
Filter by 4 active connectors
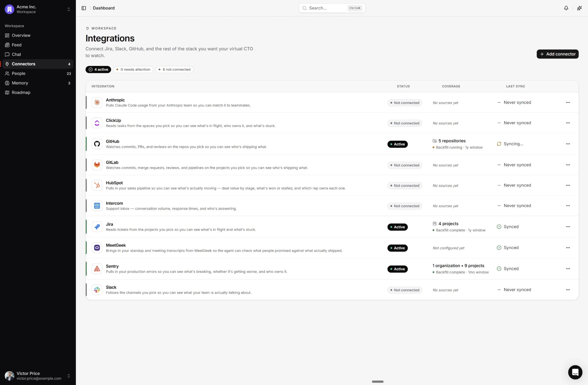[x=98, y=69]
